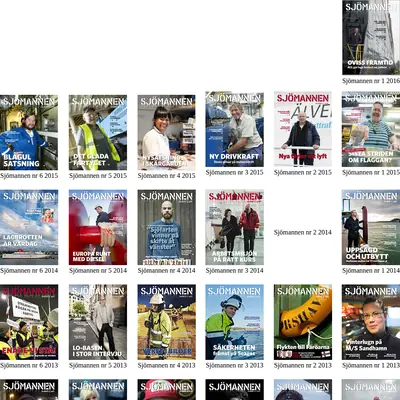The height and width of the screenshot is (400, 400).
Task: Click the Sjömannen nr 3 2014 caption
Action: (235, 270)
